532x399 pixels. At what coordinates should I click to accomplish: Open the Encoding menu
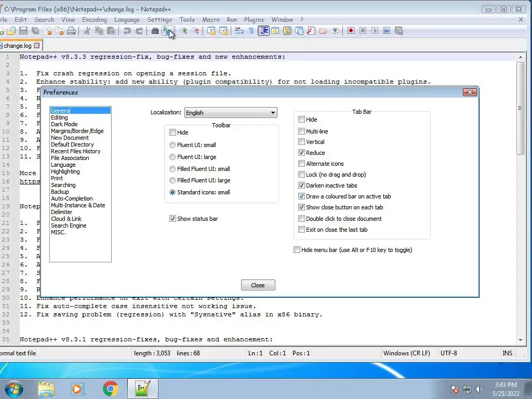point(95,20)
